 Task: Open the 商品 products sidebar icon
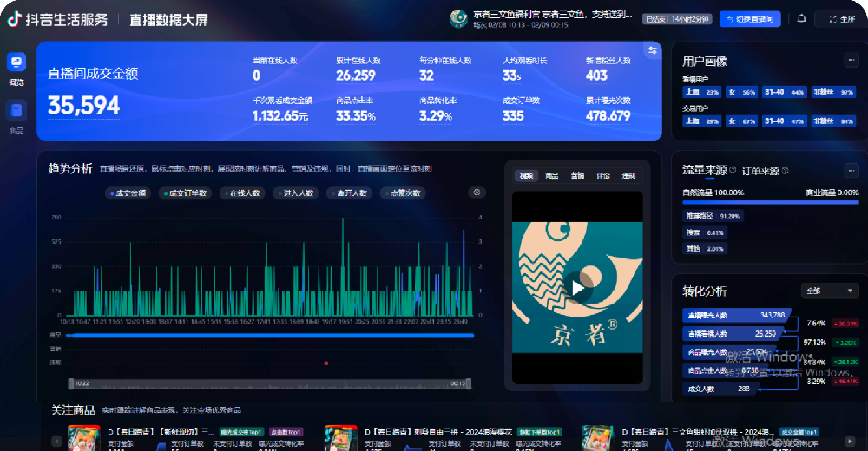(16, 110)
